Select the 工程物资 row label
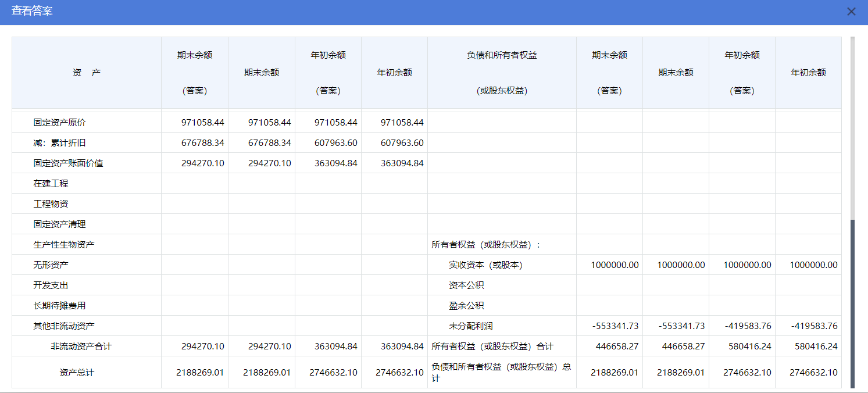 click(x=51, y=204)
